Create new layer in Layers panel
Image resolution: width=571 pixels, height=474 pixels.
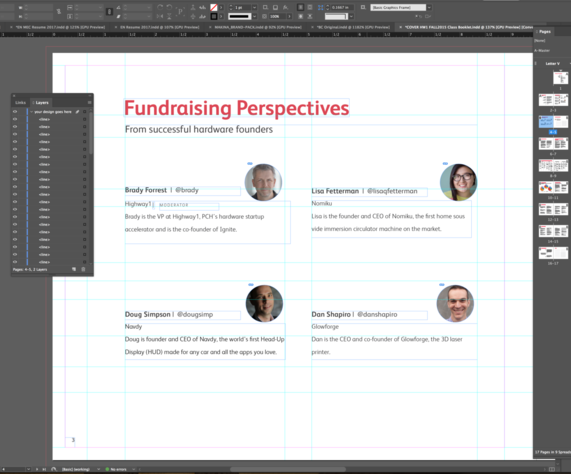[74, 269]
